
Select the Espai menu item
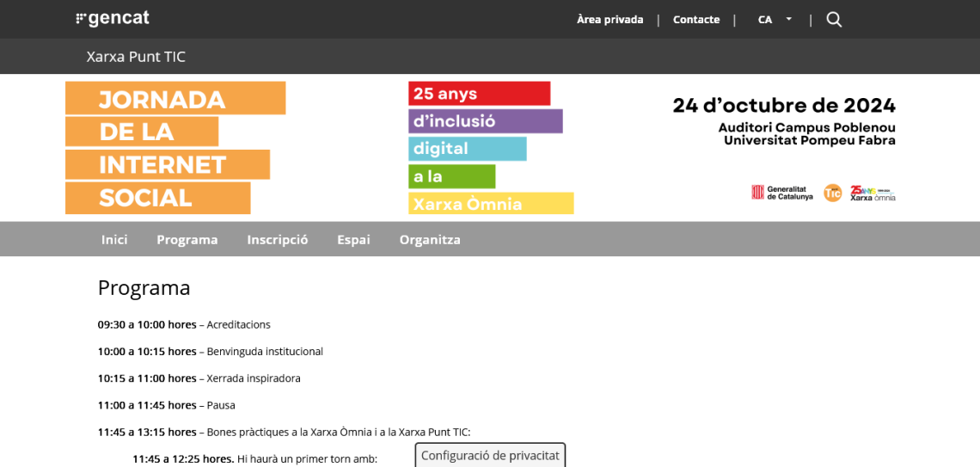click(x=354, y=239)
